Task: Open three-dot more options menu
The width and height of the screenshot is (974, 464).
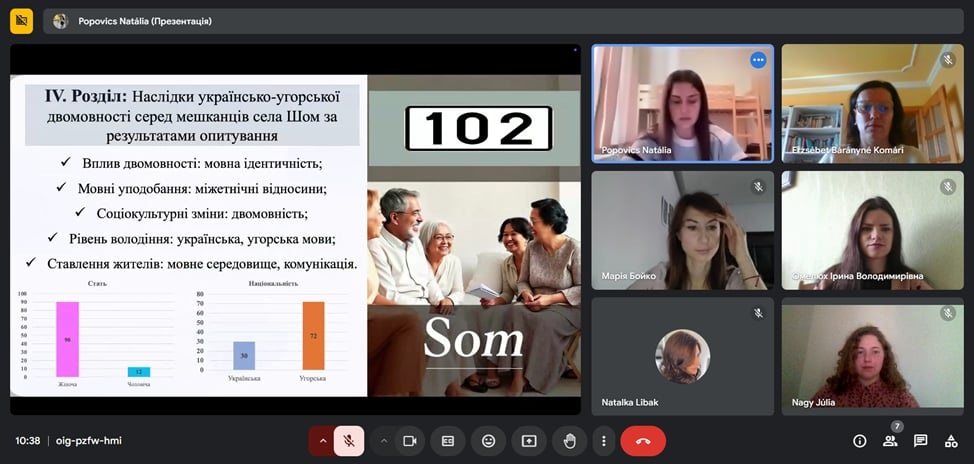Action: pyautogui.click(x=603, y=441)
